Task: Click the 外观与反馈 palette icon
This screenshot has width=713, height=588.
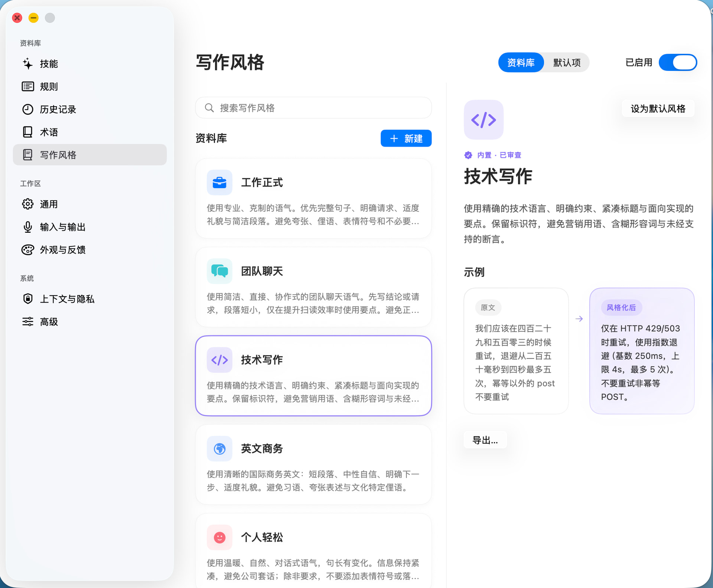Action: click(x=27, y=250)
